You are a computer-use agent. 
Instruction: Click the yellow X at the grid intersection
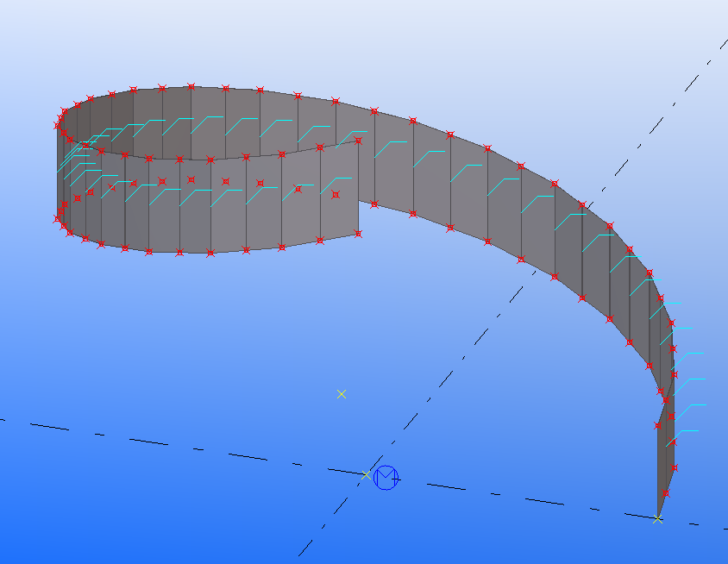coord(366,475)
